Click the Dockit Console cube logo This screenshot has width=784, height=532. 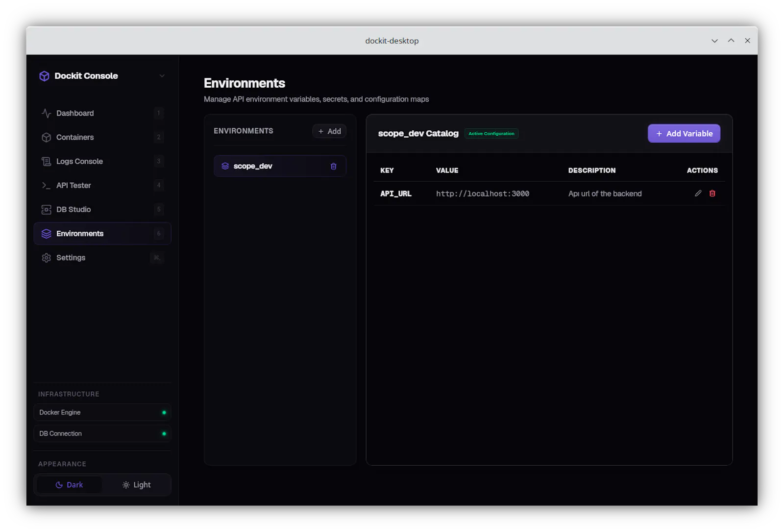(45, 76)
